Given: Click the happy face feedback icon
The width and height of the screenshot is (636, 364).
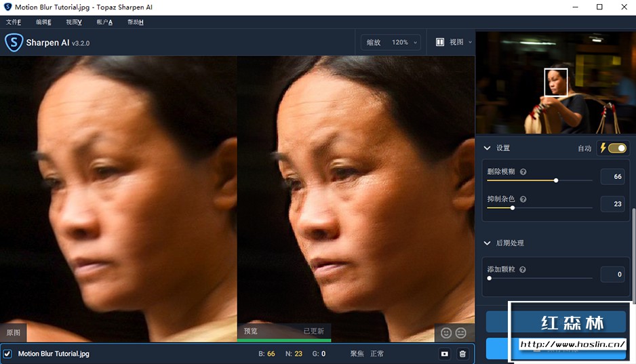Looking at the screenshot, I should coord(446,333).
